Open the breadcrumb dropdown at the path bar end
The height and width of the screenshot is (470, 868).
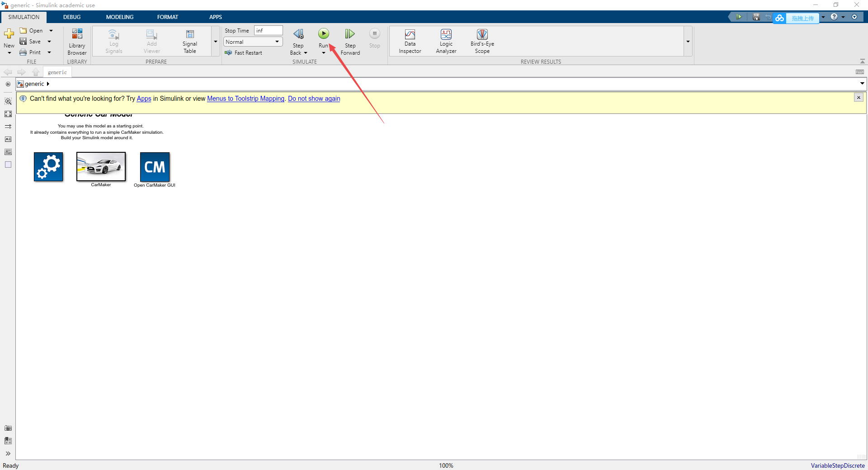pyautogui.click(x=862, y=84)
